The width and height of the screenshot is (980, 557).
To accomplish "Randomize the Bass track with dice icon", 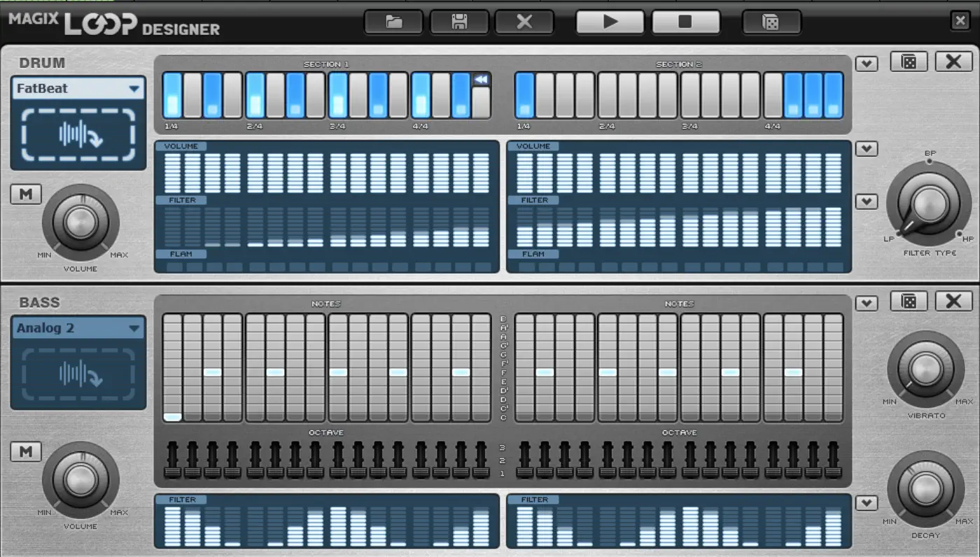I will tap(909, 301).
